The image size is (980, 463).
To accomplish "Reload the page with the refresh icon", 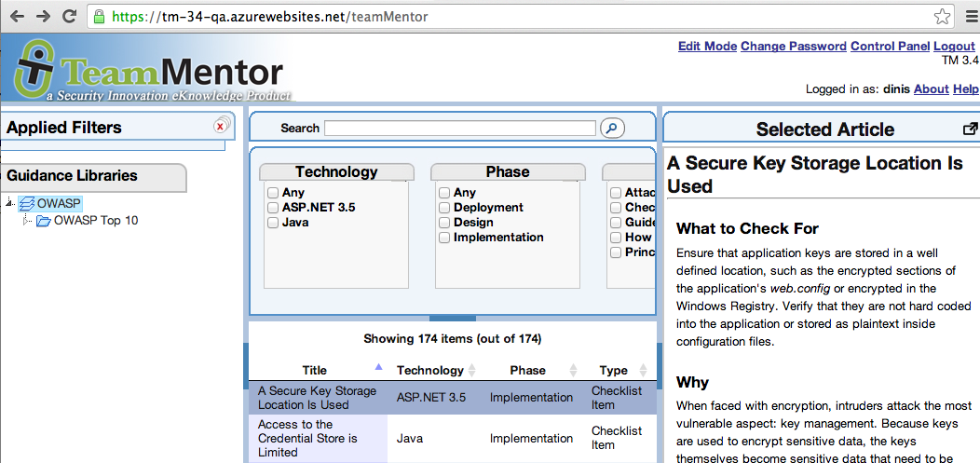I will point(69,16).
